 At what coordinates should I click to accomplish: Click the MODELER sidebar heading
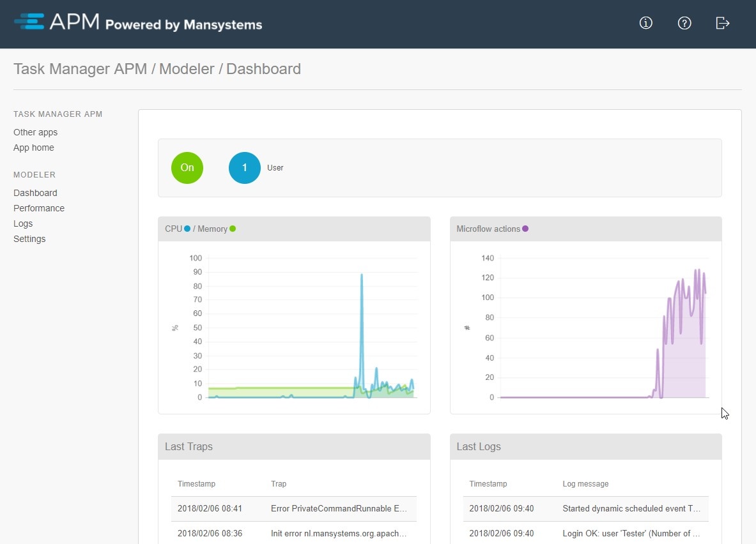(35, 175)
